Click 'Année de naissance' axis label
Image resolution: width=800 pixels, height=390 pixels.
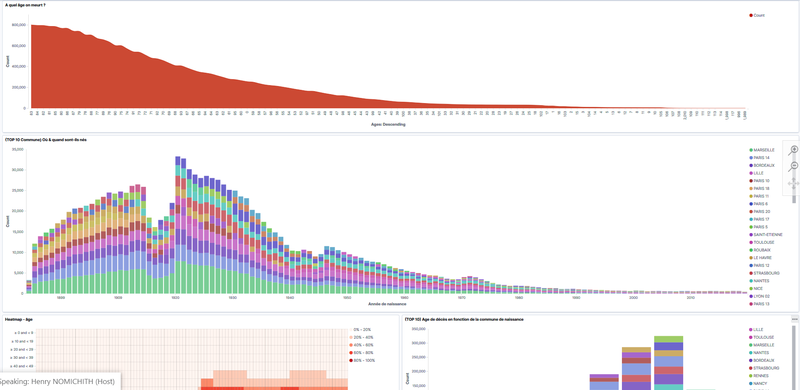pyautogui.click(x=387, y=304)
